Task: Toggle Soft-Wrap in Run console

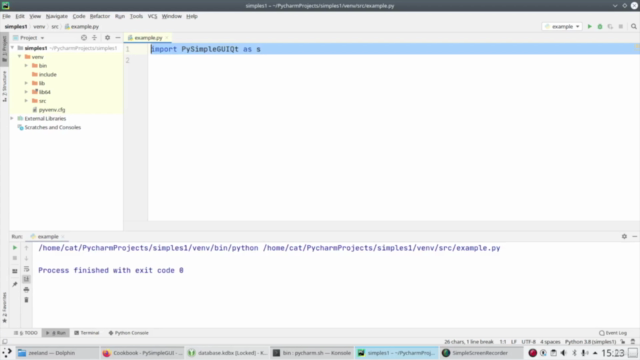Action: (27, 269)
